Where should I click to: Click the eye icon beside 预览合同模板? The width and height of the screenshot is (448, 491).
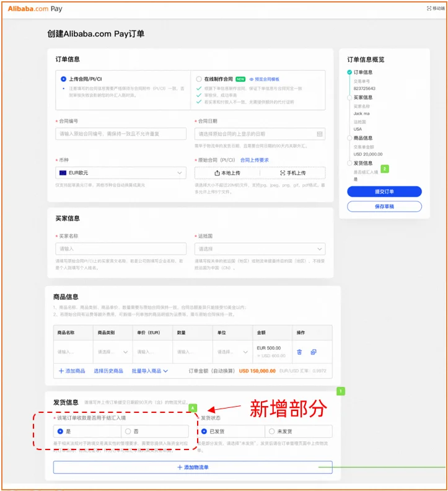(x=251, y=79)
